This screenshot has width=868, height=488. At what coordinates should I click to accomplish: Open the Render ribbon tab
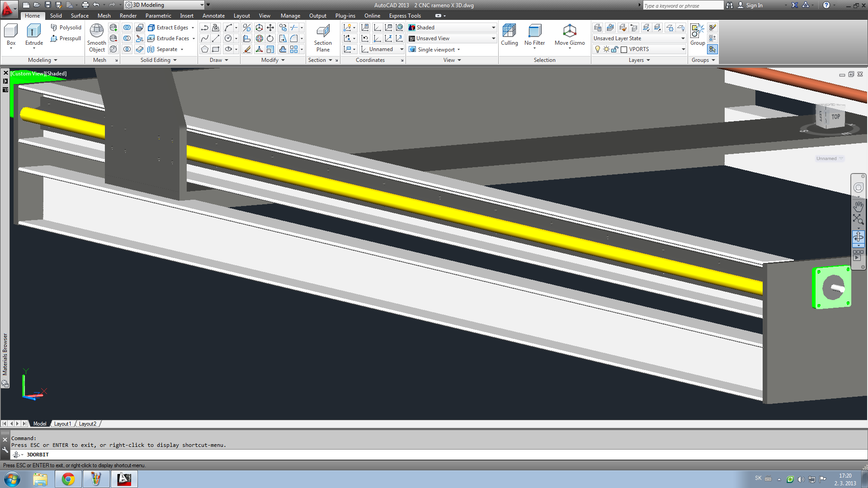[128, 16]
